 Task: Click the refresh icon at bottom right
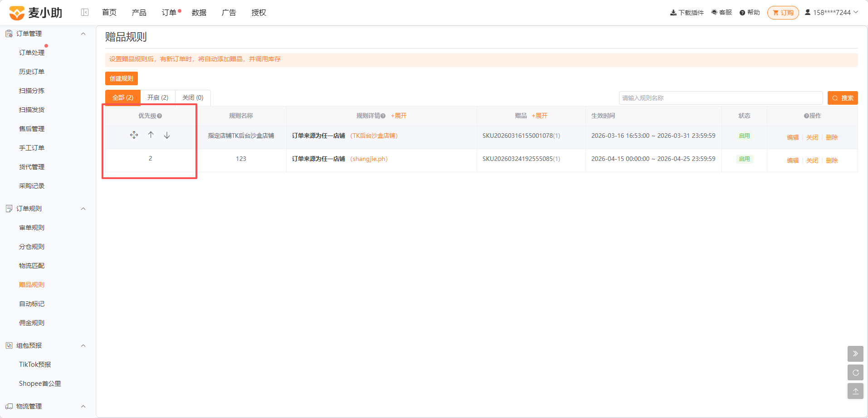[x=855, y=373]
